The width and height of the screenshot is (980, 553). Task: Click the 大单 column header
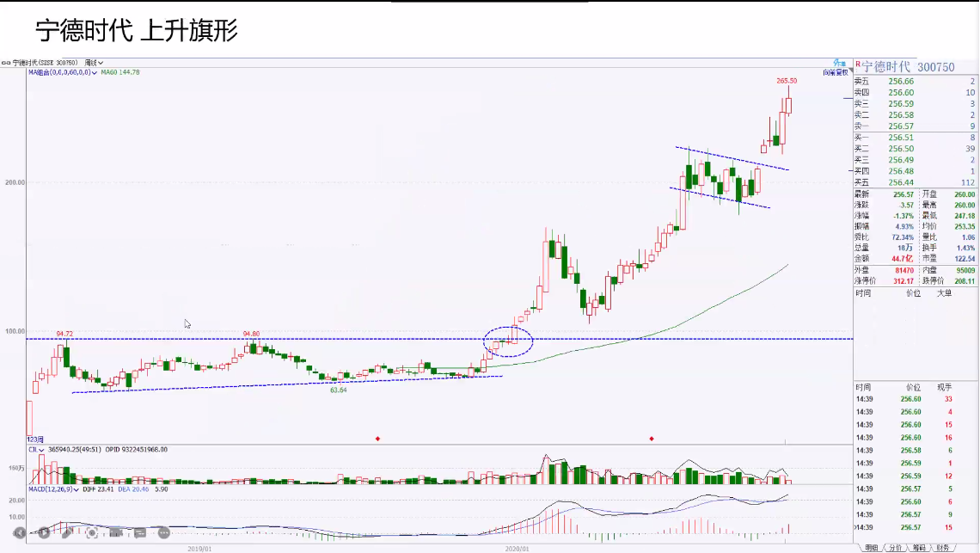(x=944, y=293)
